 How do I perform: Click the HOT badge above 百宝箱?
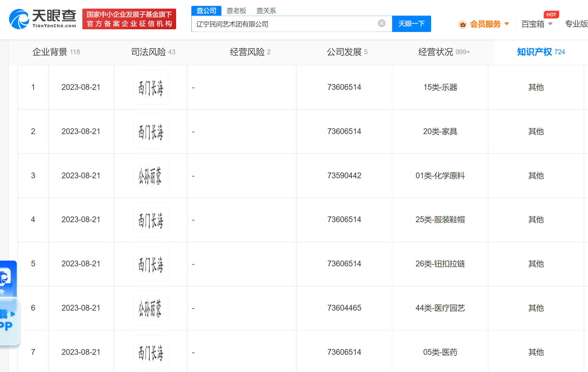551,15
